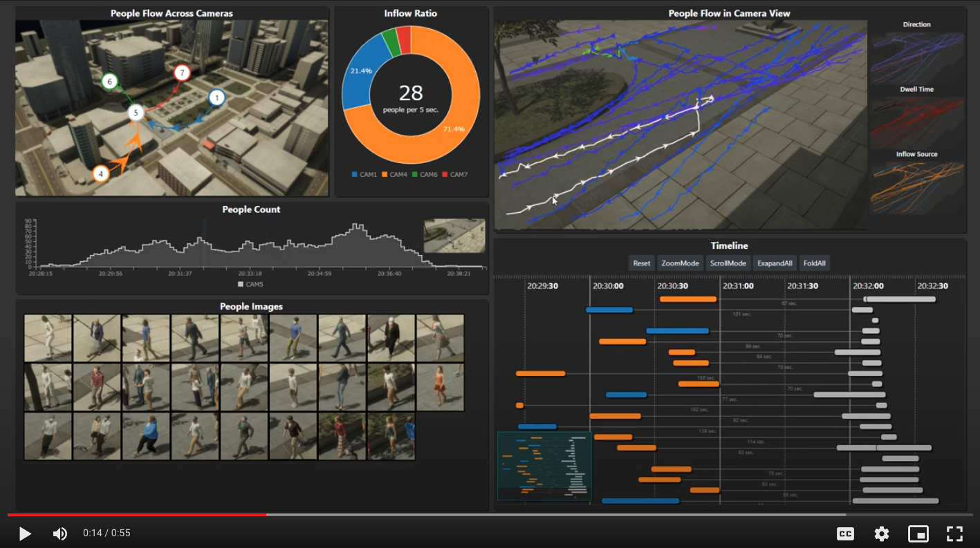Switch timeline to ZoomMode

pyautogui.click(x=679, y=263)
